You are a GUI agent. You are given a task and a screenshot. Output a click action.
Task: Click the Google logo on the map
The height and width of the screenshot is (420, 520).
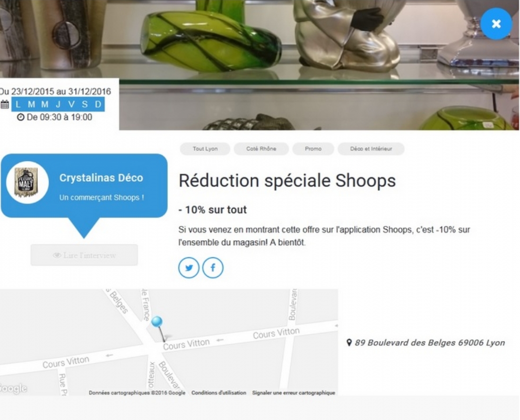pyautogui.click(x=13, y=388)
